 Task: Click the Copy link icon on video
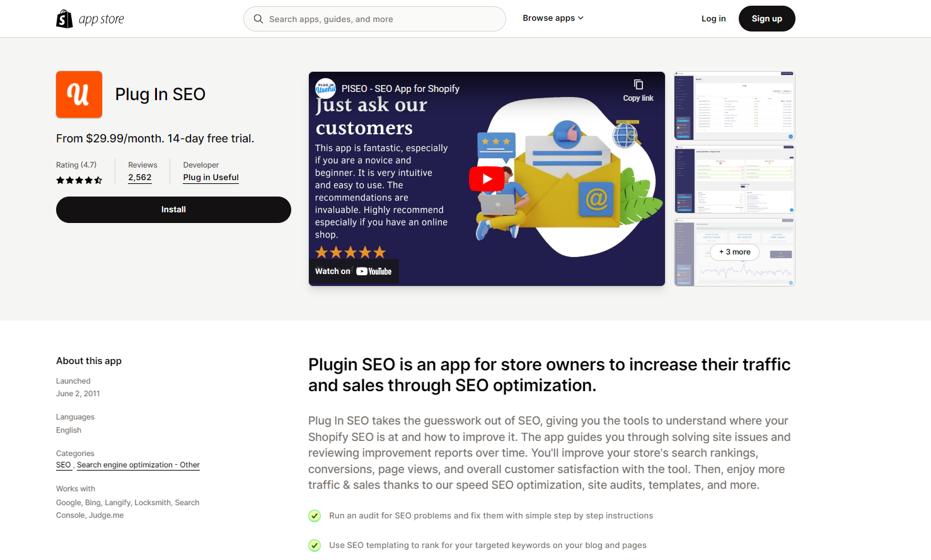[638, 90]
